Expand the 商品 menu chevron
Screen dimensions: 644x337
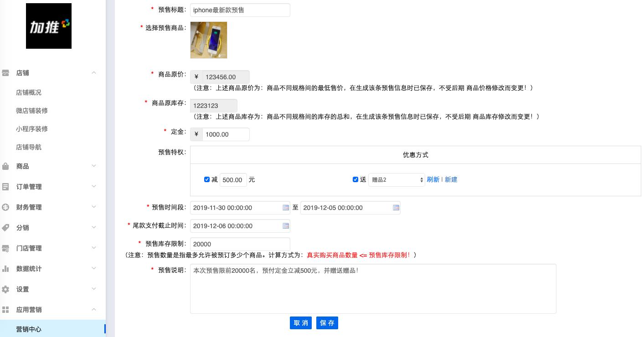coord(94,166)
